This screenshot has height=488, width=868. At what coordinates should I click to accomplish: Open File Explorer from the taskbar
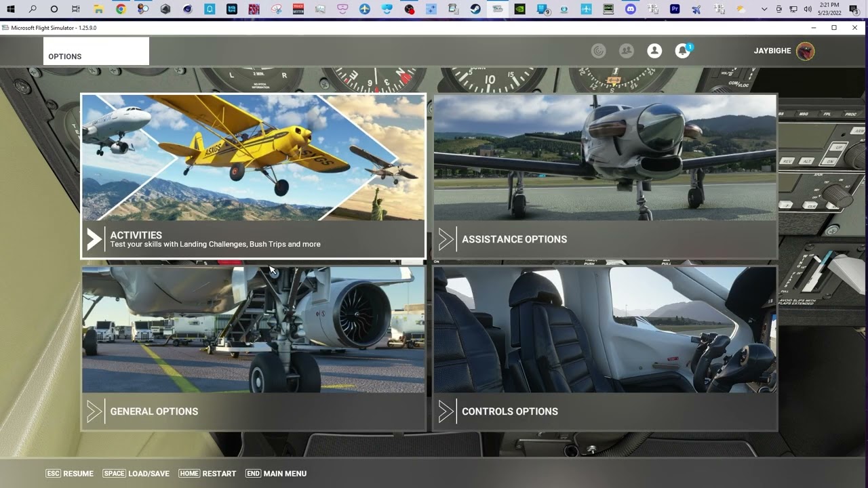pos(98,9)
